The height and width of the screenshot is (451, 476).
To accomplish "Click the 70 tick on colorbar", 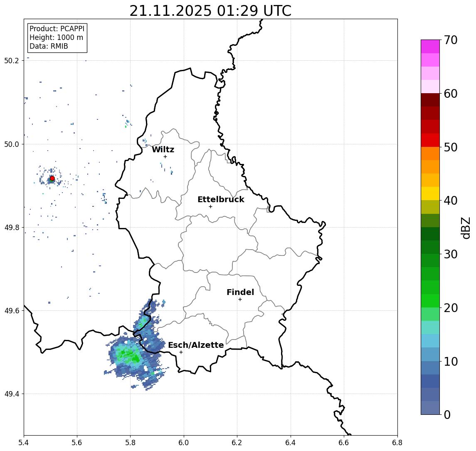I will 451,40.
